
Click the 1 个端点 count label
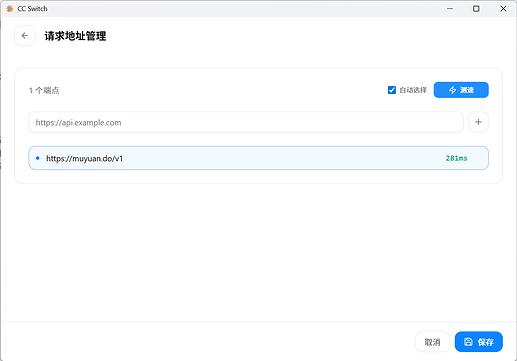44,90
